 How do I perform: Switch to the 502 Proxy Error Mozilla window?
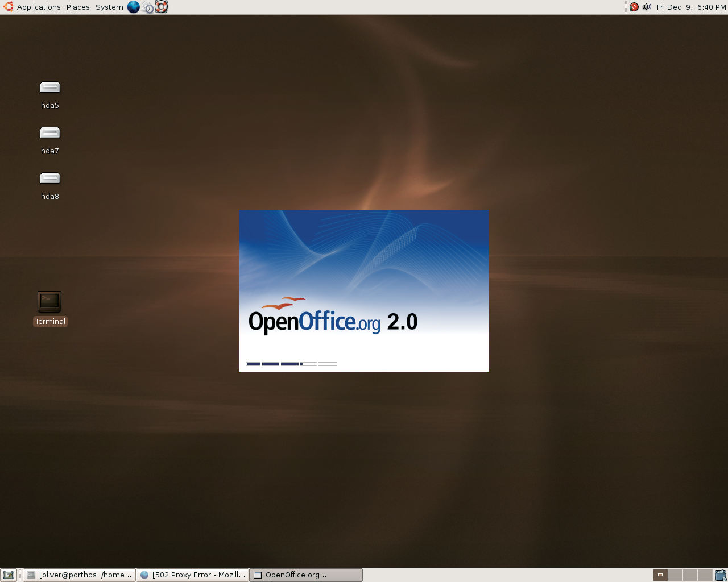pos(193,575)
